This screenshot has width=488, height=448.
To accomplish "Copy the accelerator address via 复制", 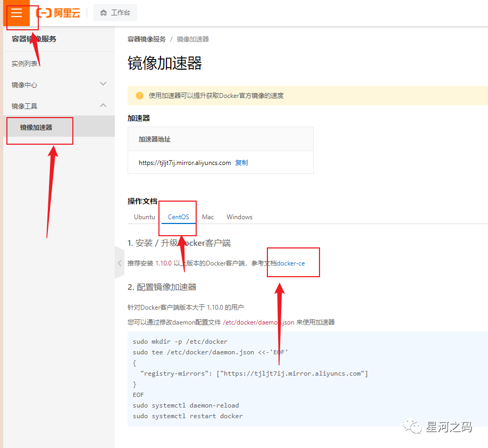I will click(x=241, y=163).
